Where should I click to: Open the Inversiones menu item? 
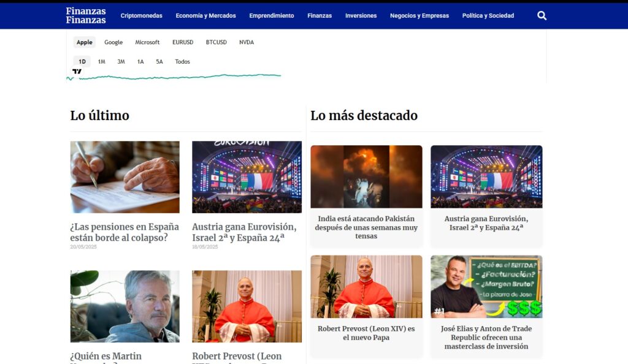[361, 15]
